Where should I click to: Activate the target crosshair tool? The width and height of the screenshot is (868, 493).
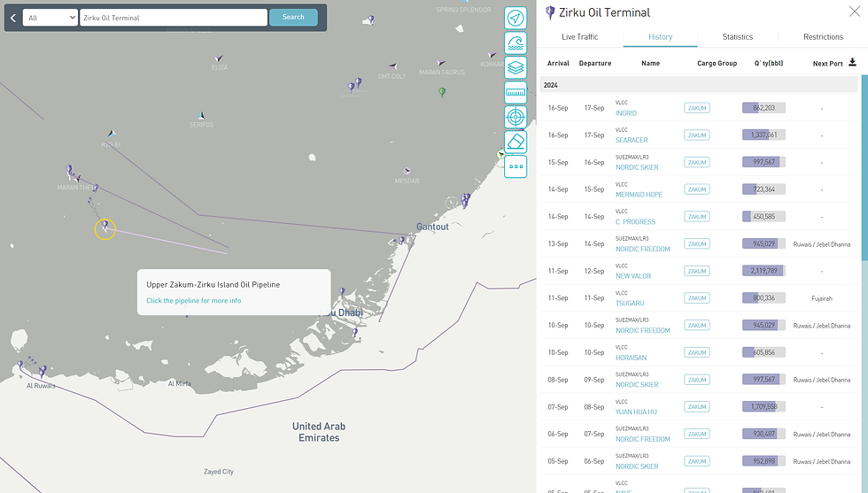pyautogui.click(x=515, y=118)
